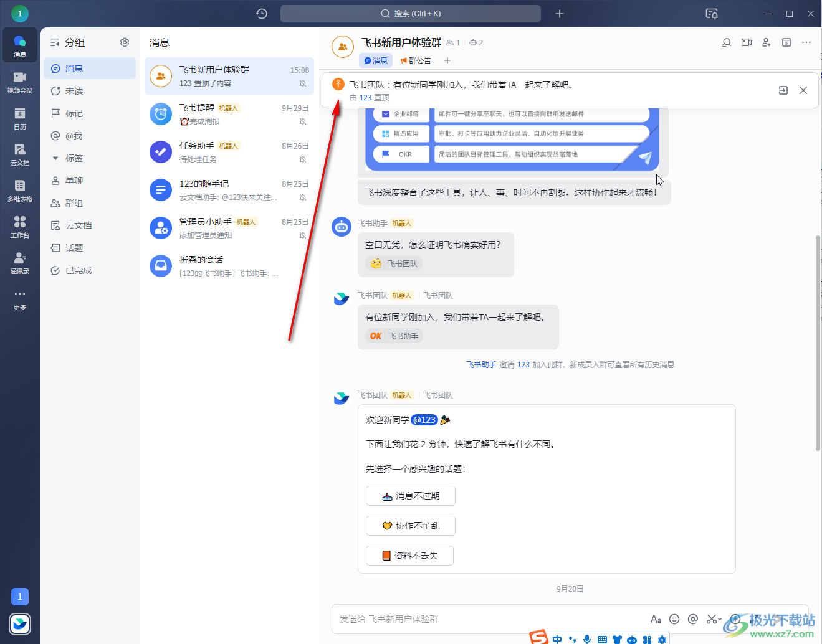Click the 飞书助手 robot avatar in the chat
822x644 pixels.
342,227
